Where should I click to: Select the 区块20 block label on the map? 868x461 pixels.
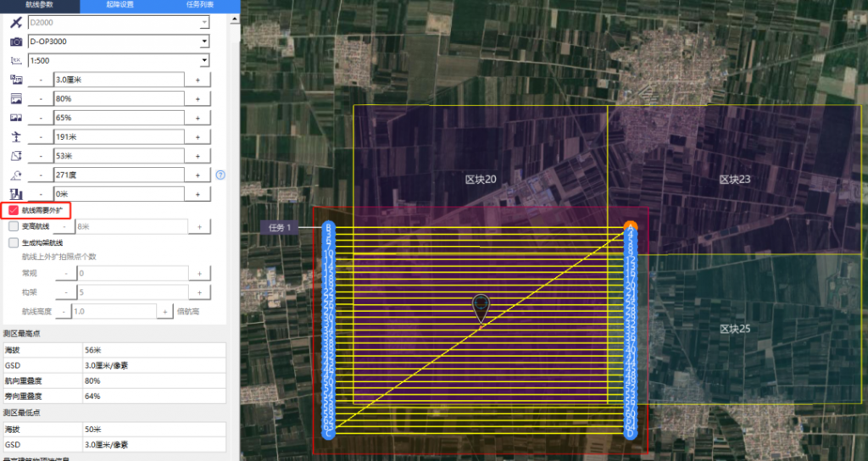[481, 180]
